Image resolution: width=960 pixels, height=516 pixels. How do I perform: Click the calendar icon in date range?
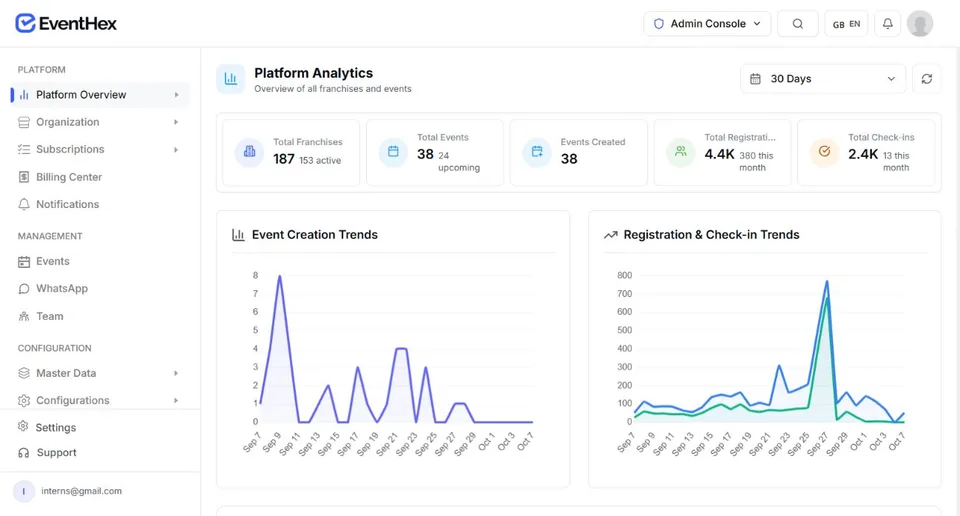click(756, 79)
